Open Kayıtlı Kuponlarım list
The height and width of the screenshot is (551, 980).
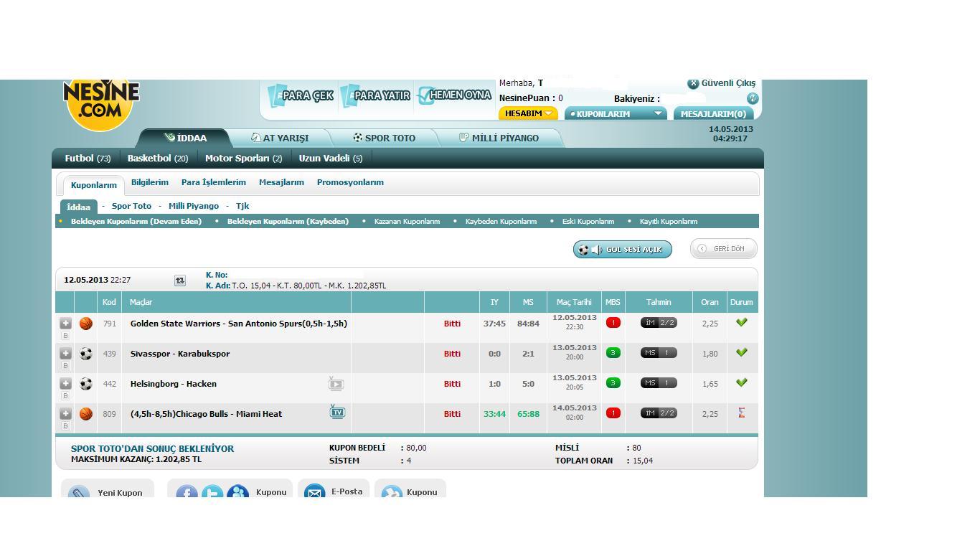click(669, 221)
